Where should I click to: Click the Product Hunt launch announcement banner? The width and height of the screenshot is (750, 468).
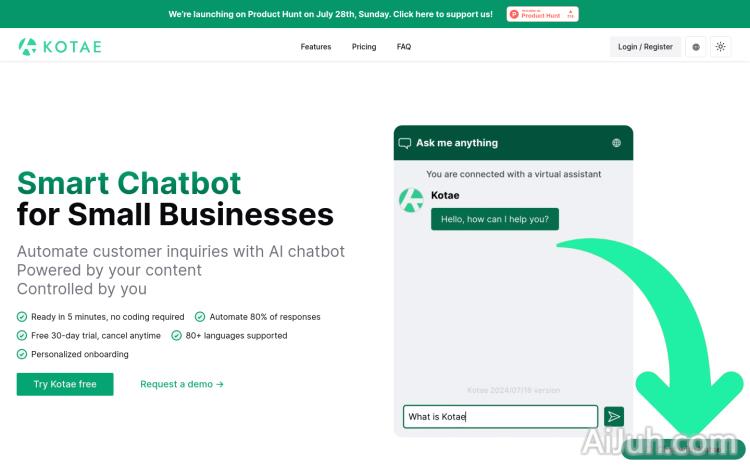tap(330, 14)
